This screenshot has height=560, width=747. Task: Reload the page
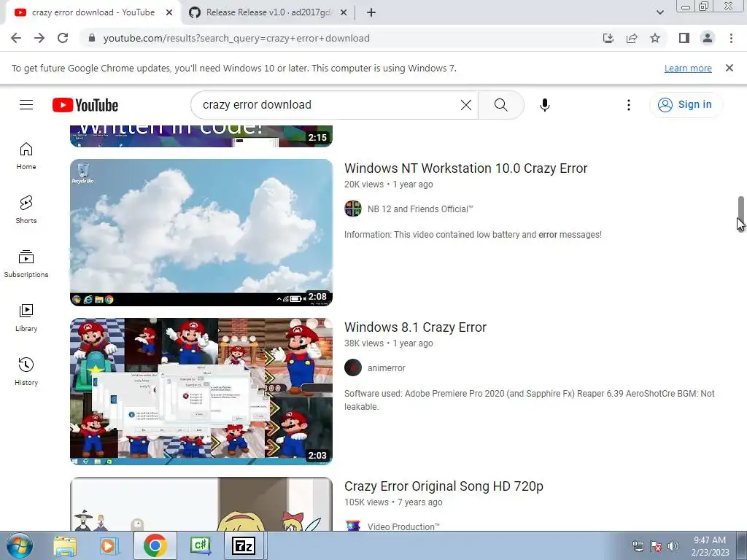pyautogui.click(x=63, y=38)
